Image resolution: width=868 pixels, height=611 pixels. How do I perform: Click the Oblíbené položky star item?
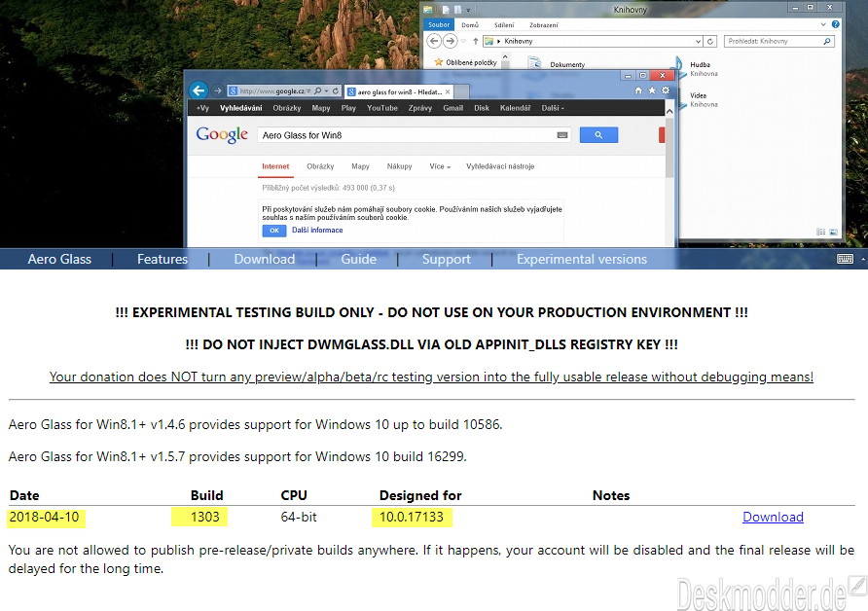pyautogui.click(x=465, y=62)
